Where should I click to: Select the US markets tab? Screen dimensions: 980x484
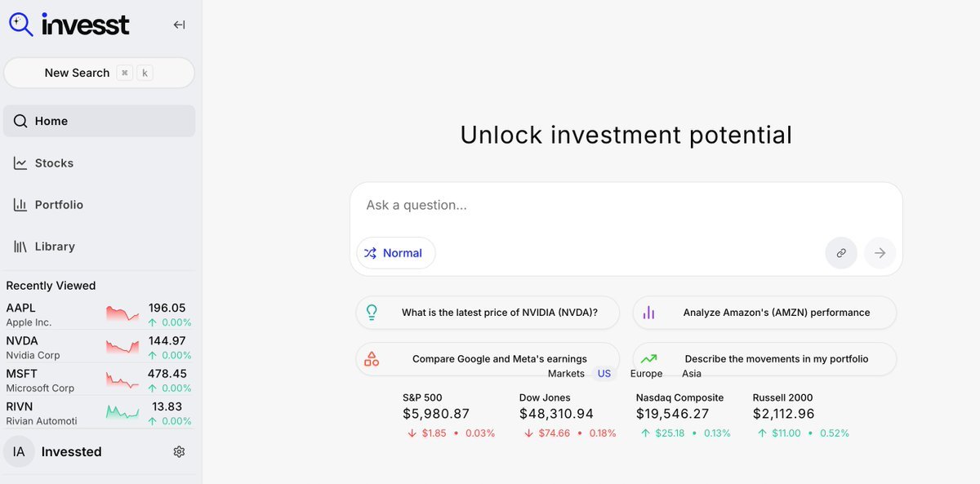[604, 374]
